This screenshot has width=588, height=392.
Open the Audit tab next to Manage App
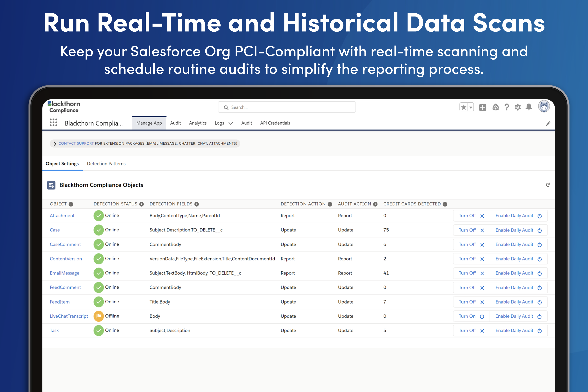tap(175, 123)
